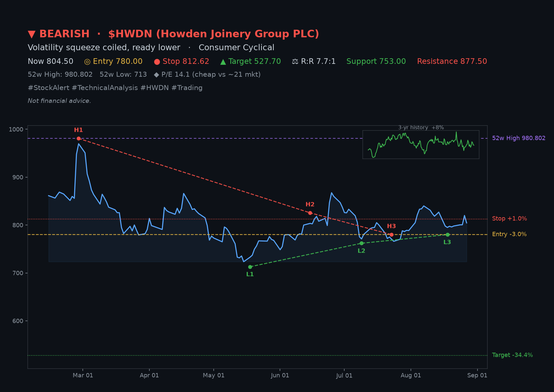The height and width of the screenshot is (392, 554).
Task: Click the 'Target 527.70' value
Action: coord(255,62)
